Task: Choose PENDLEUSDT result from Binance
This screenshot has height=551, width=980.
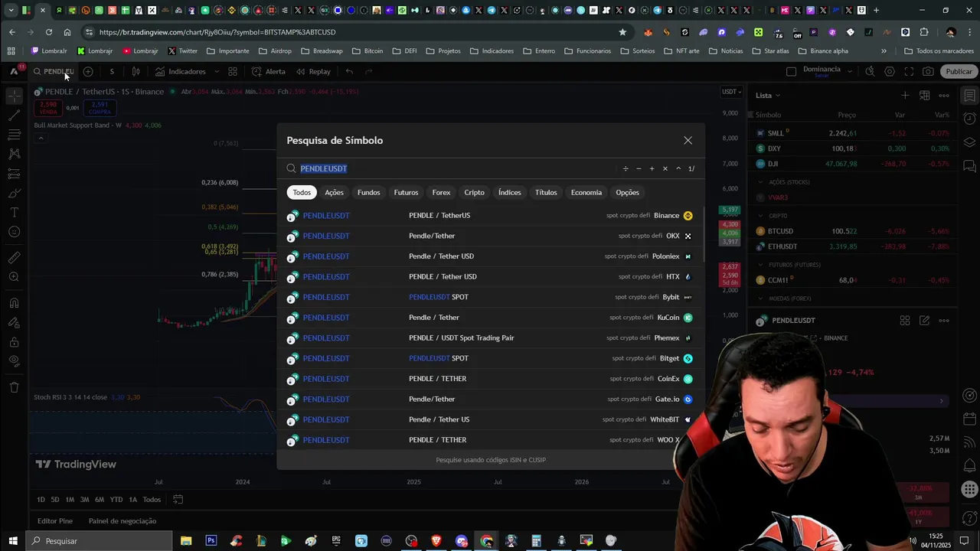Action: click(490, 216)
